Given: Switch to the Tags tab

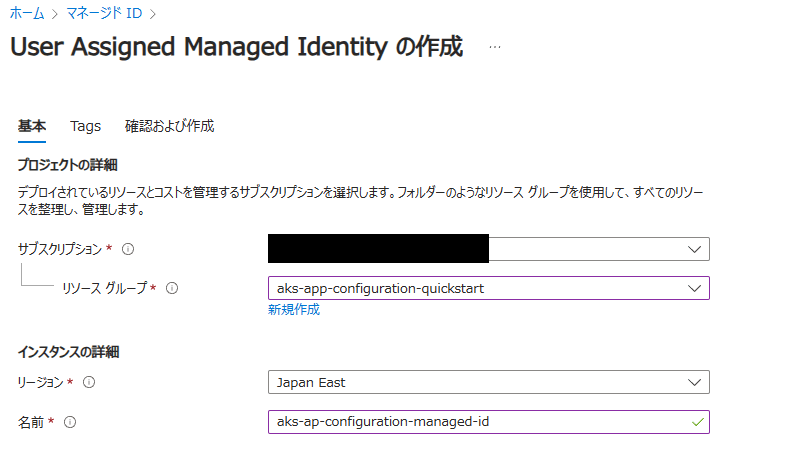Looking at the screenshot, I should (85, 126).
